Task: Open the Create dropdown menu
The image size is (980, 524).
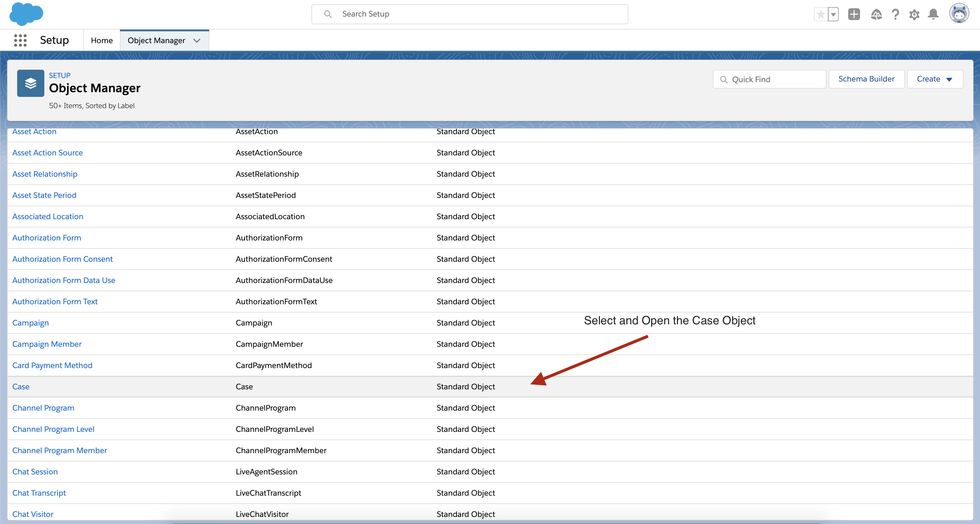Action: pos(935,79)
